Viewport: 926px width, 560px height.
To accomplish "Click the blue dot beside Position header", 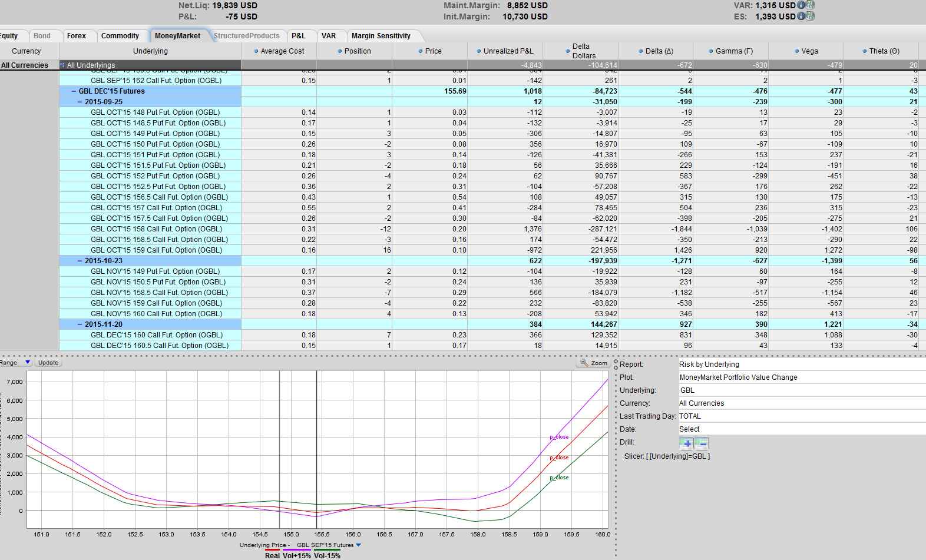I will click(340, 51).
